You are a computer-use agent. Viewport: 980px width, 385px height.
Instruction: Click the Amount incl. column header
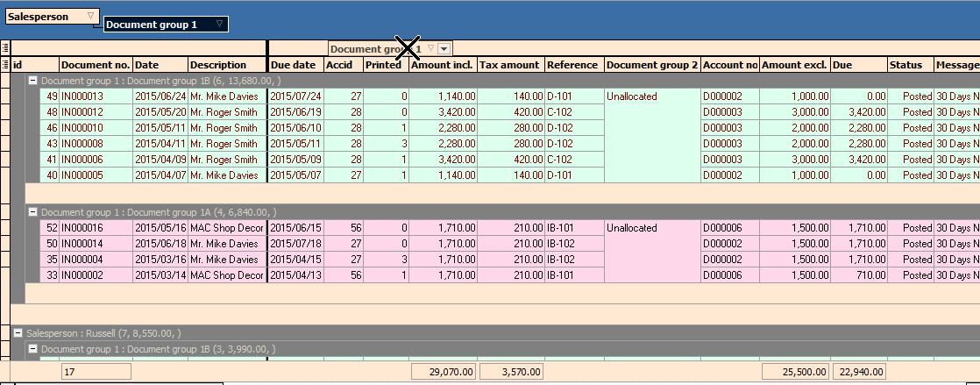[x=442, y=65]
